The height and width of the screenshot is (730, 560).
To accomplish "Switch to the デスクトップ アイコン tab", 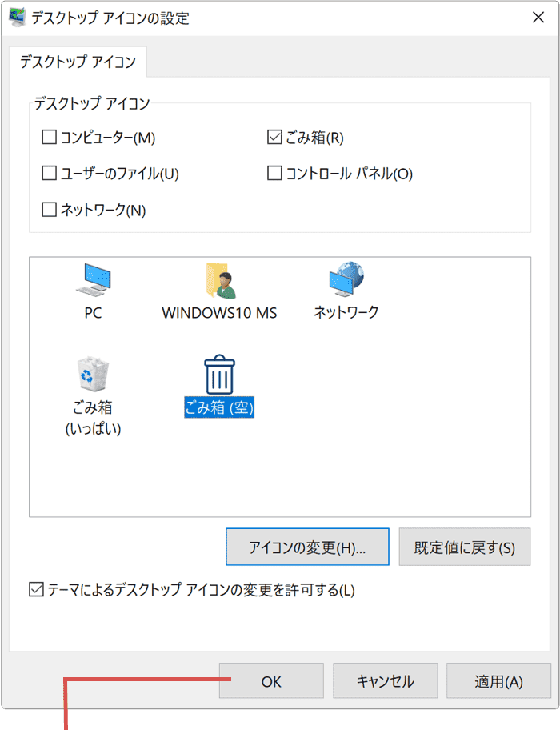I will tap(78, 62).
